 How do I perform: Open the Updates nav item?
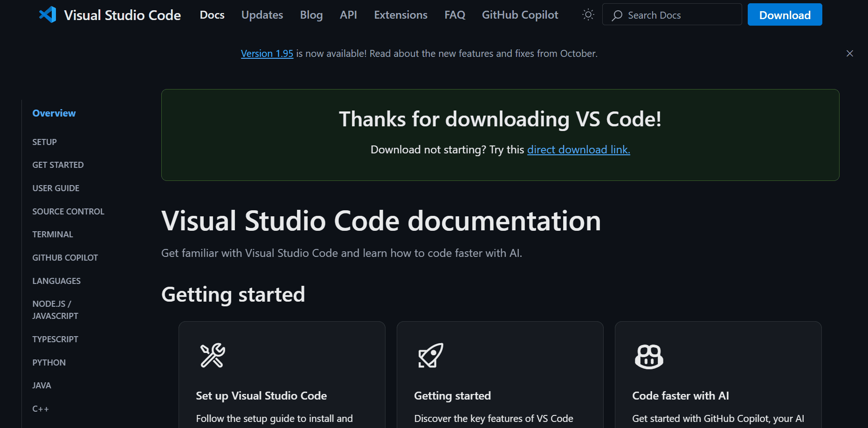click(x=262, y=15)
